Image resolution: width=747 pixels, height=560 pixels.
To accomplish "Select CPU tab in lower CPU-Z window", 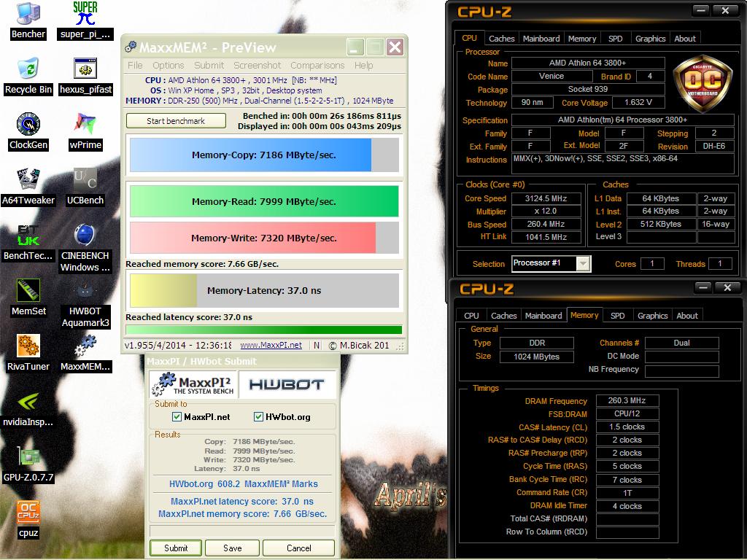I will (x=471, y=316).
